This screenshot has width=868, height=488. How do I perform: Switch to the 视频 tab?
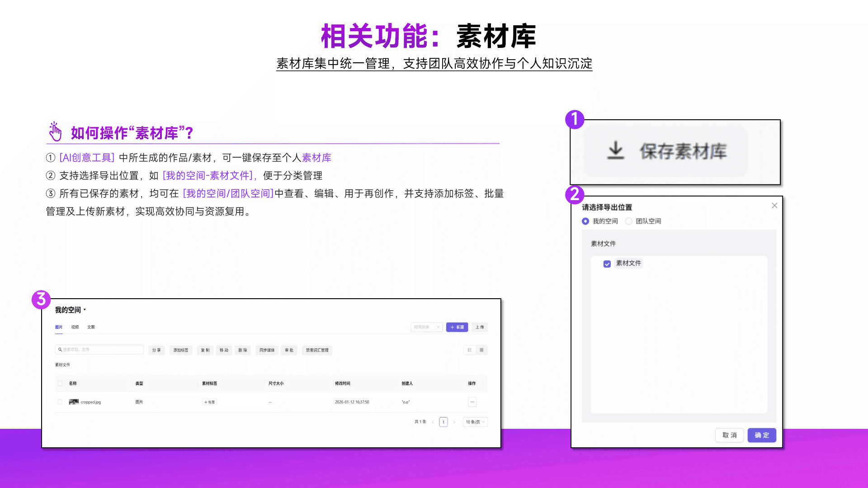(x=75, y=327)
